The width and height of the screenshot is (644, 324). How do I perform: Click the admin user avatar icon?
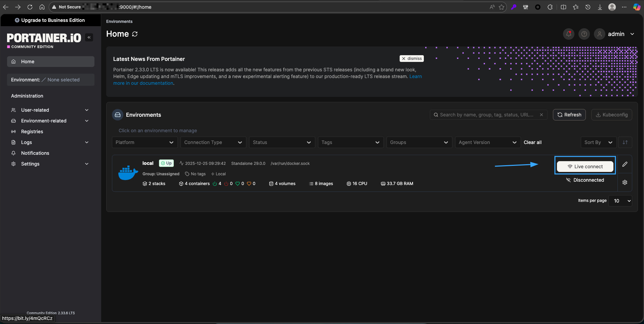(x=599, y=34)
